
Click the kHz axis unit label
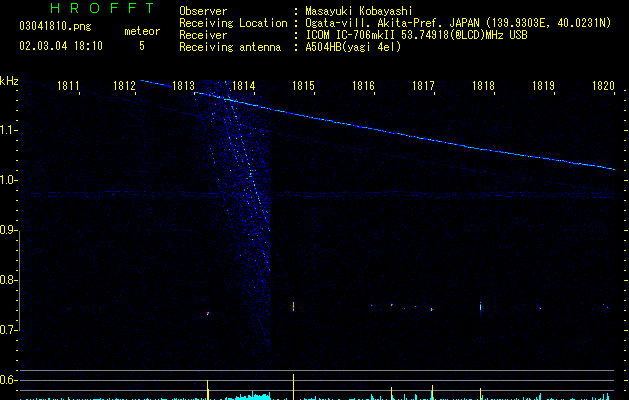pos(9,81)
